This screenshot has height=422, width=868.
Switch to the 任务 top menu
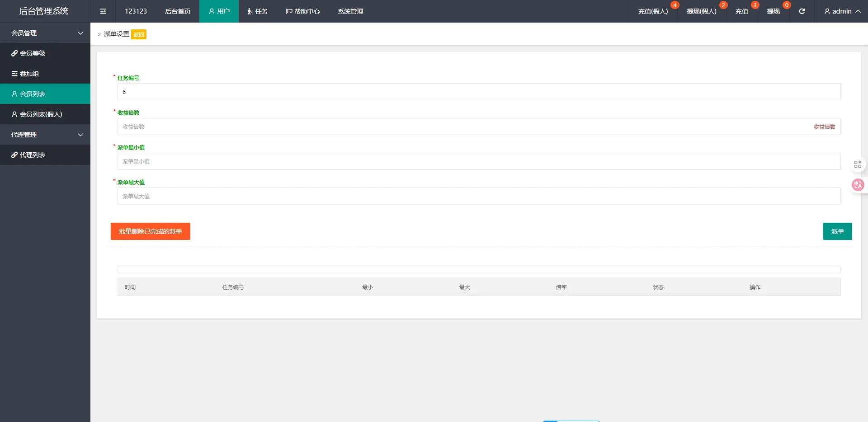pos(257,11)
